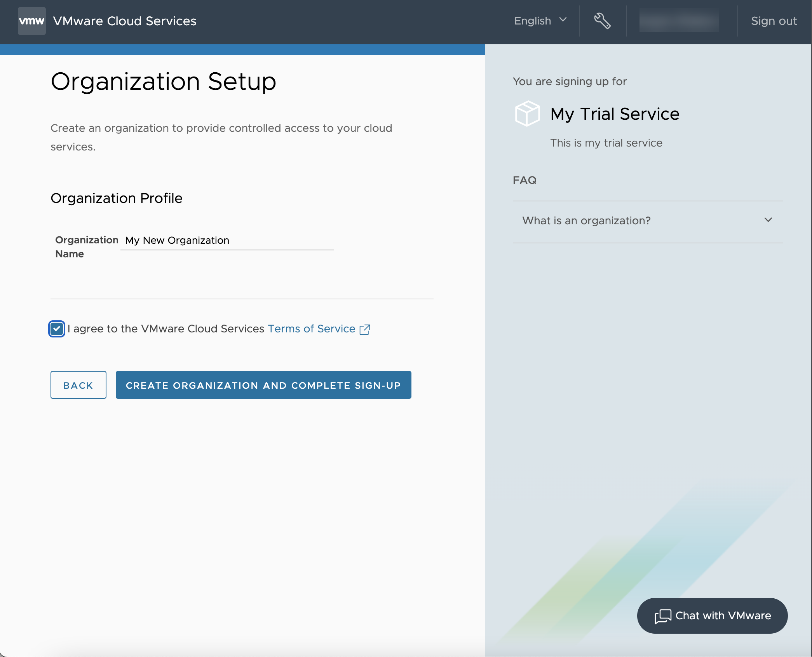Click the VMware Cloud Services logo icon
The height and width of the screenshot is (657, 812).
tap(31, 20)
